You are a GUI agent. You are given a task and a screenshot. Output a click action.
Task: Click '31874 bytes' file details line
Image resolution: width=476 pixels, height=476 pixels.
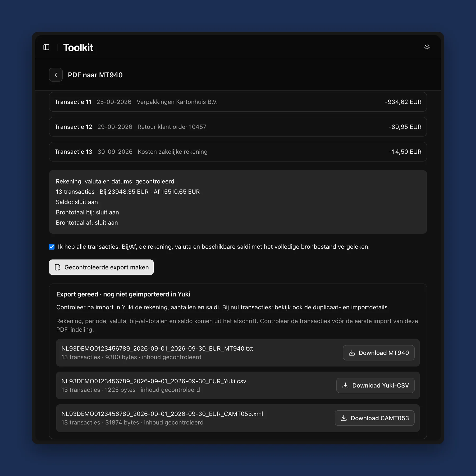coord(132,422)
